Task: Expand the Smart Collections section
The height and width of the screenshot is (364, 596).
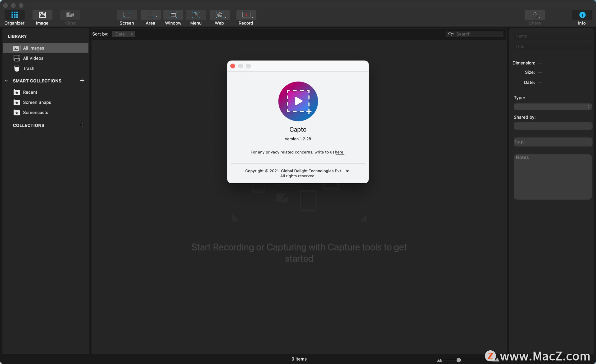Action: click(6, 81)
